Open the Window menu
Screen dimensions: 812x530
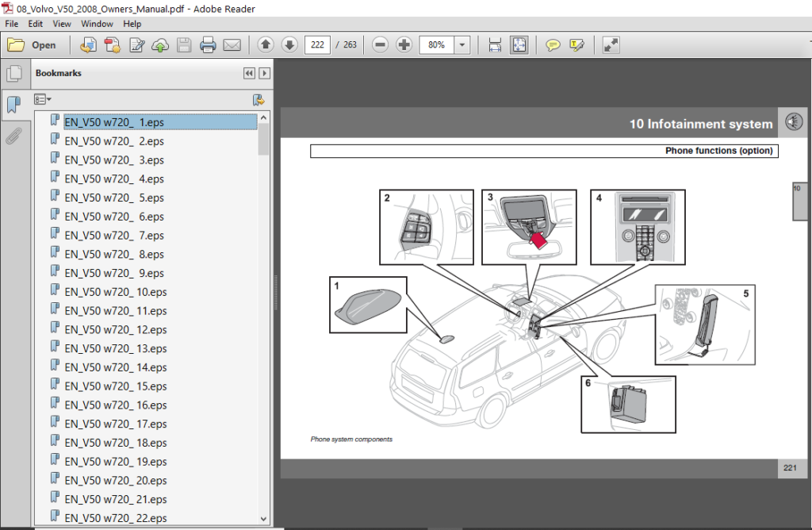coord(97,24)
